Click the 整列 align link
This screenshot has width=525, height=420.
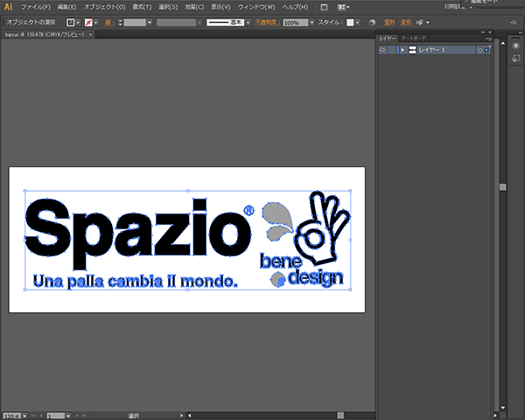pos(389,22)
